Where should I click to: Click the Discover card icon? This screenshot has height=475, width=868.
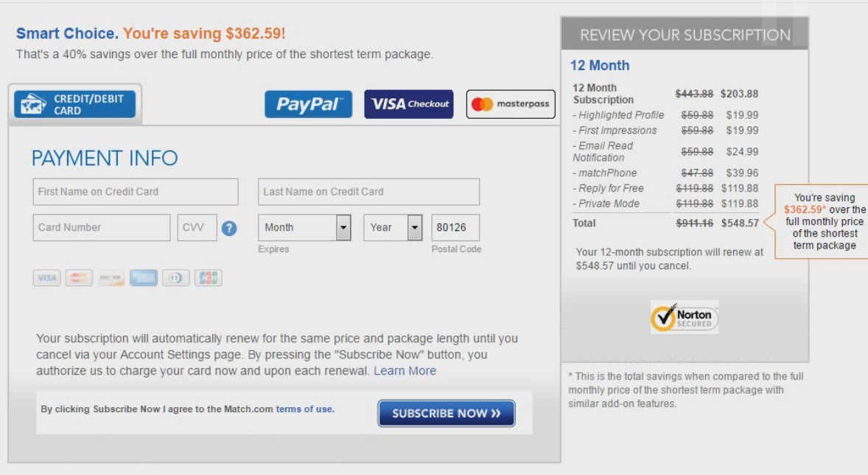click(x=111, y=278)
